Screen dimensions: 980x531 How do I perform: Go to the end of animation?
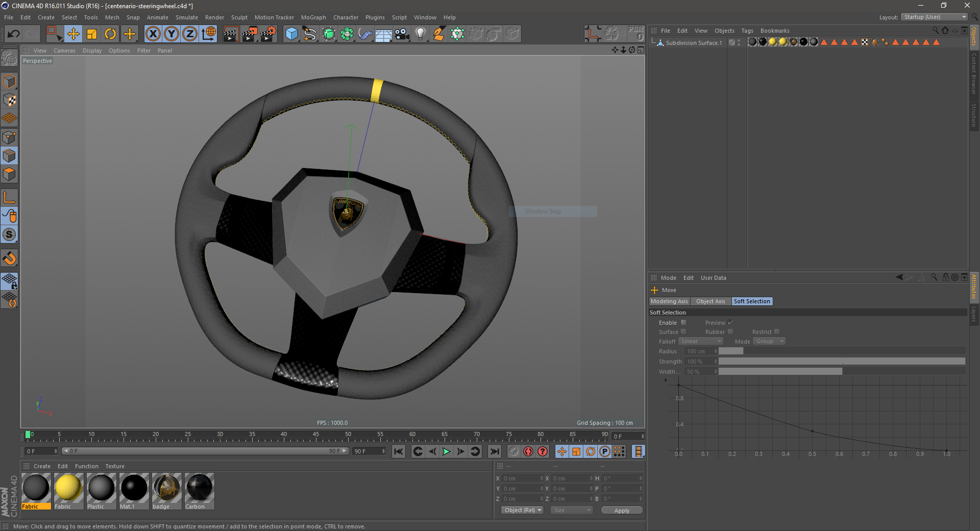pos(494,451)
